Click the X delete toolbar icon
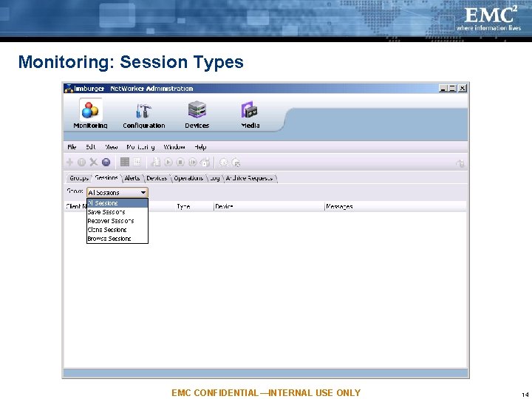532x399 pixels. click(94, 163)
